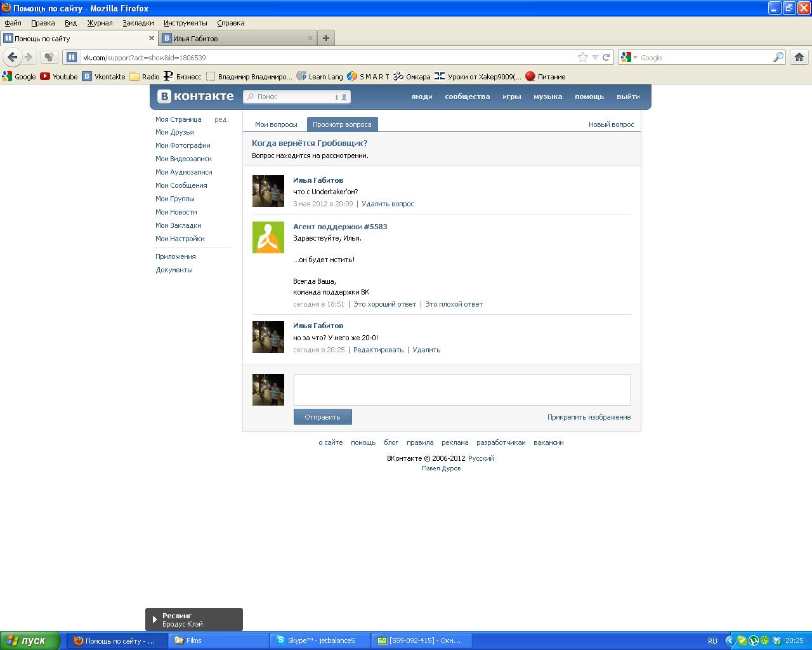Click the Агент поддержки #5583 name link
Viewport: 812px width, 650px height.
click(x=340, y=227)
